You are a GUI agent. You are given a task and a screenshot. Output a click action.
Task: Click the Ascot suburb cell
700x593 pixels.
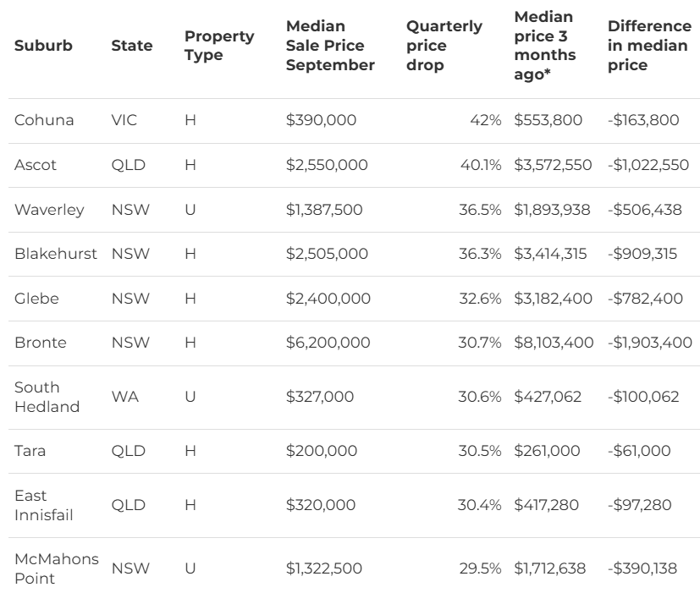coord(36,165)
